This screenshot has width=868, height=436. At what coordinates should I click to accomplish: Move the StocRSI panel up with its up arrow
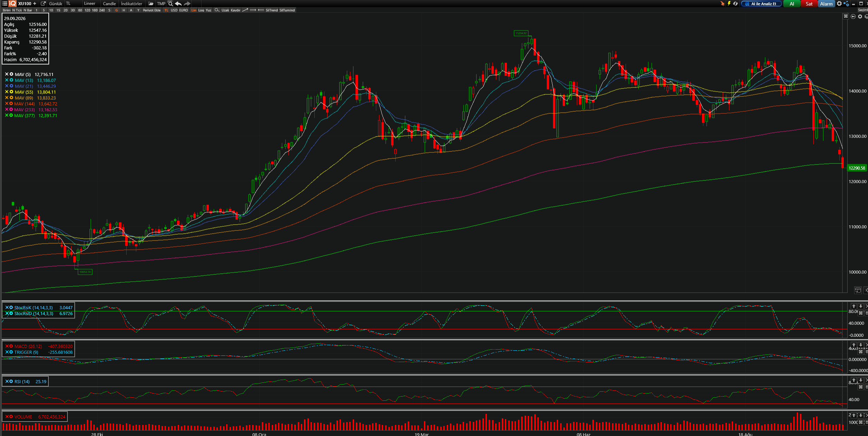853,306
